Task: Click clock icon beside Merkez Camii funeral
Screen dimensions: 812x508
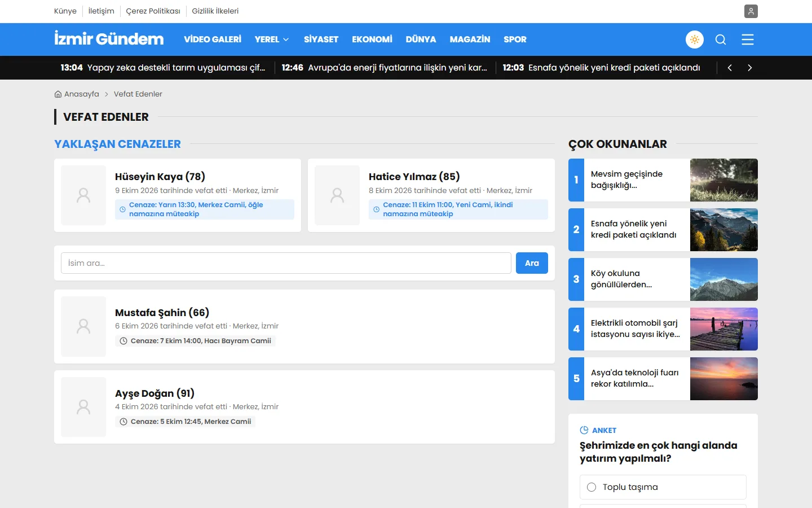Action: point(123,422)
